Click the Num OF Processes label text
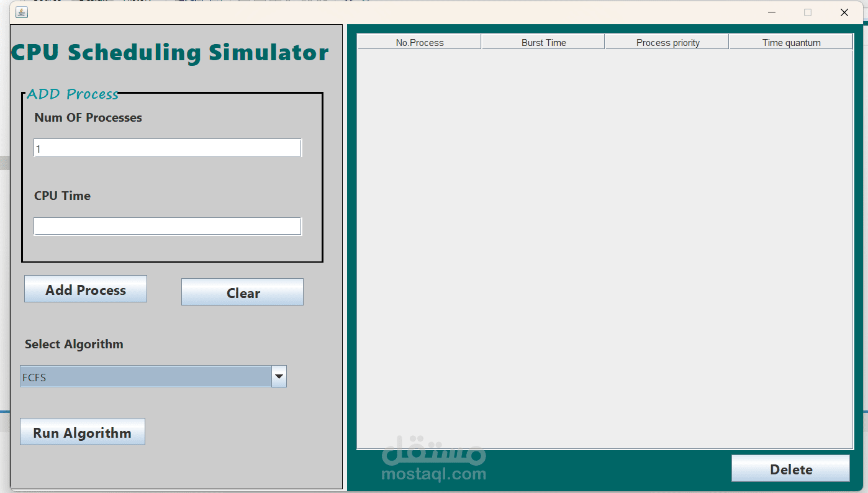This screenshot has width=868, height=493. pyautogui.click(x=88, y=117)
